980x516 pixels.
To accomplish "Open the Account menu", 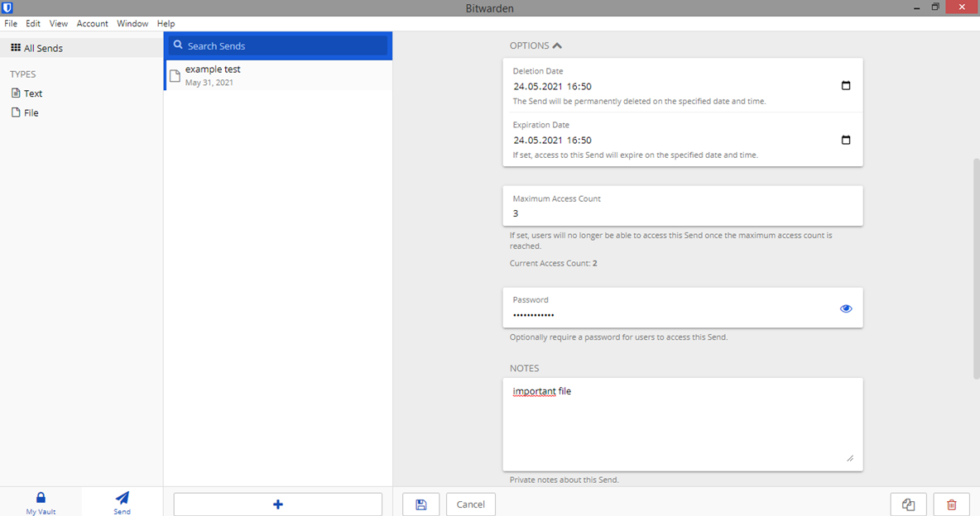I will tap(92, 24).
